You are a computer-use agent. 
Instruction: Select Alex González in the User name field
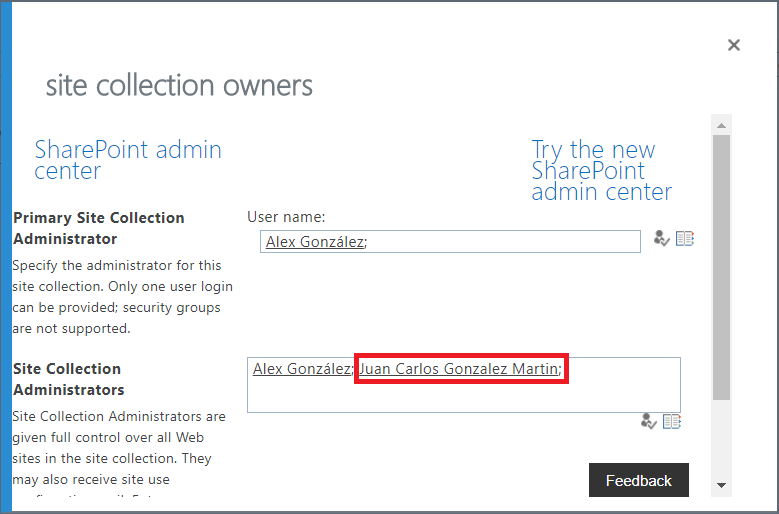coord(313,242)
